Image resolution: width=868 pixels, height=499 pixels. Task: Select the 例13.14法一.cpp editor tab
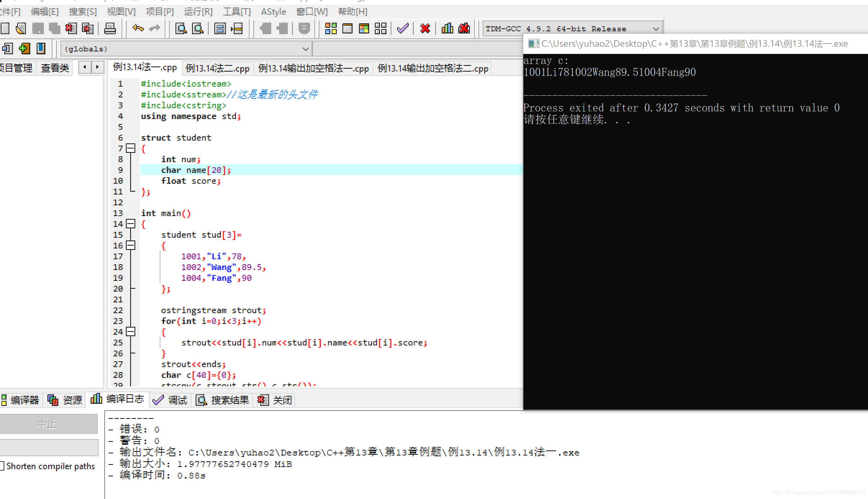(x=145, y=68)
